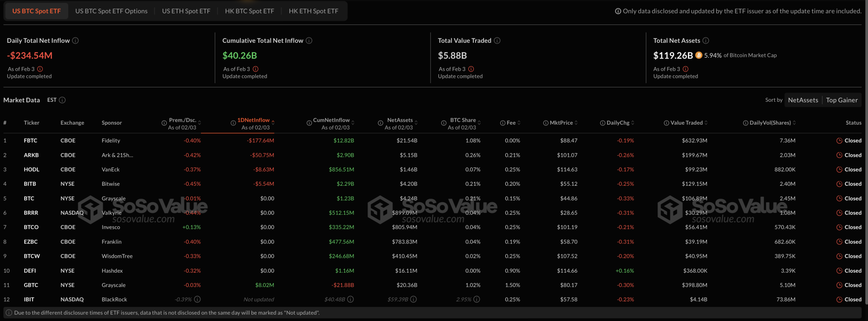Open the Cumulative Total Net Inflow info icon

click(309, 41)
